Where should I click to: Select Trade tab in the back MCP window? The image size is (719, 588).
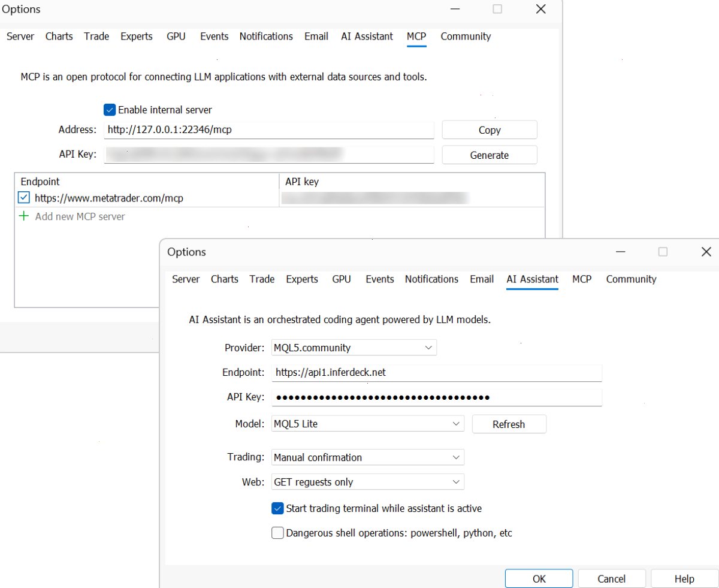96,37
